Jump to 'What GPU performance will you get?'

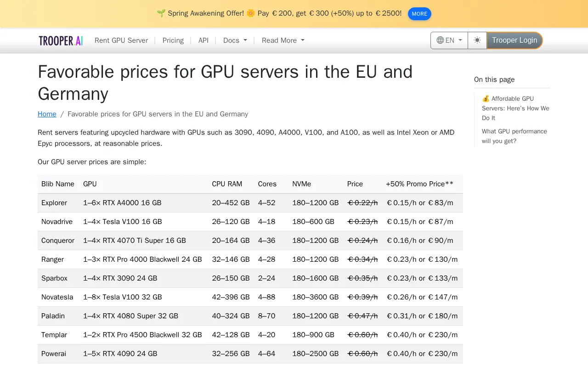514,136
